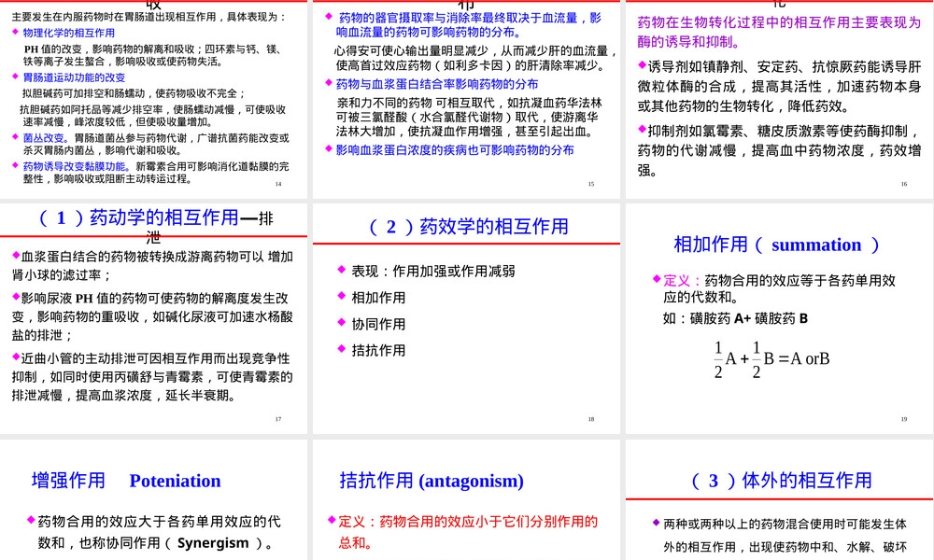Click the title 拮抗作用 (antagonism)
This screenshot has width=934, height=560.
432,481
